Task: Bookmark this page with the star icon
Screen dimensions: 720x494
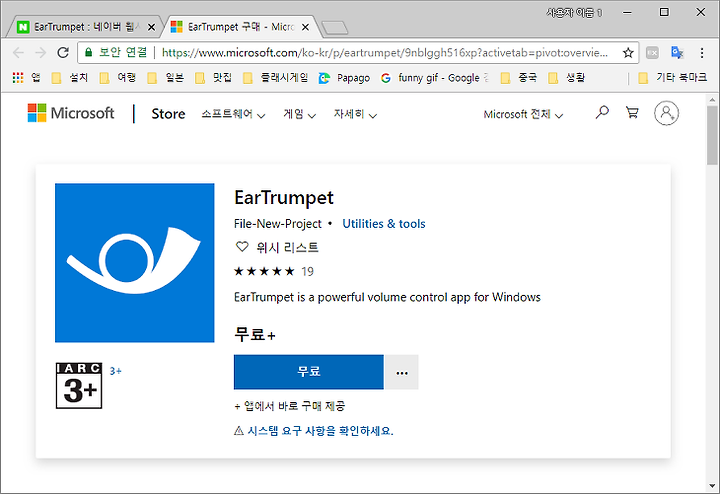Action: pos(628,53)
